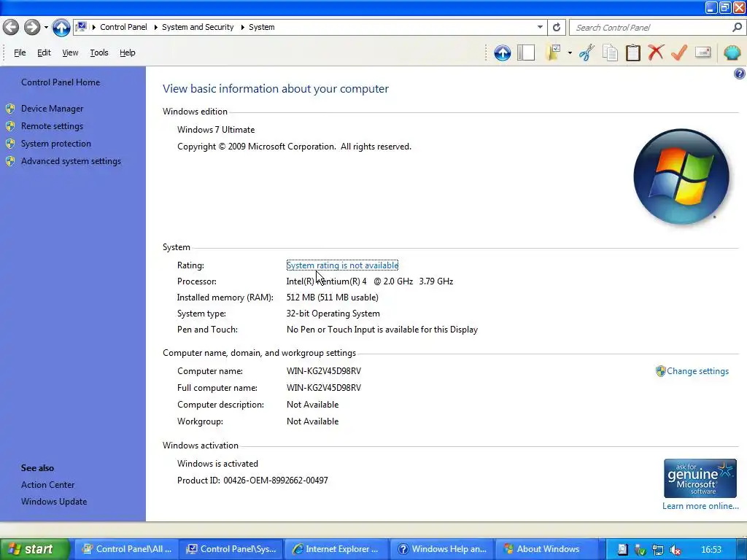Click the Paste clipboard icon
This screenshot has width=747, height=560.
[x=632, y=52]
